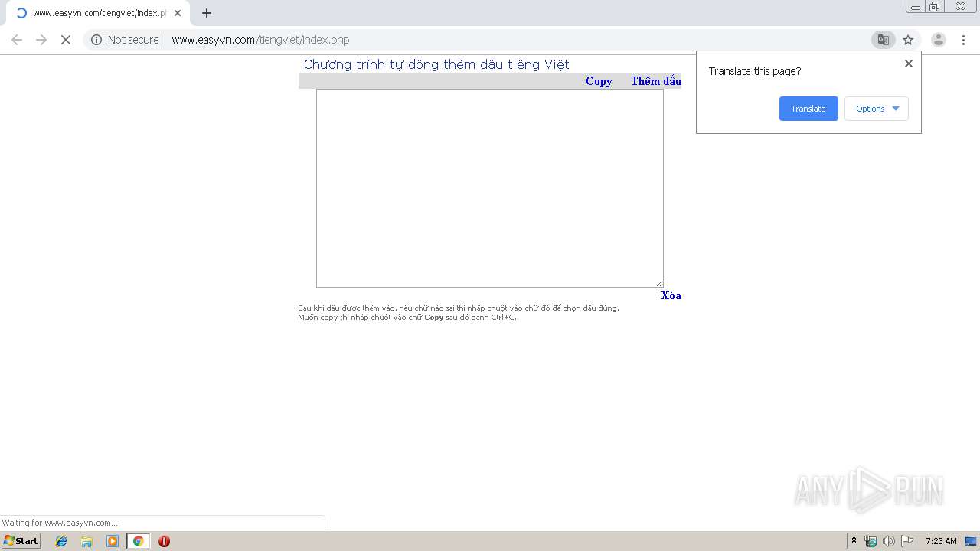Viewport: 980px width, 551px height.
Task: Click the volume speaker tray icon
Action: tap(889, 541)
